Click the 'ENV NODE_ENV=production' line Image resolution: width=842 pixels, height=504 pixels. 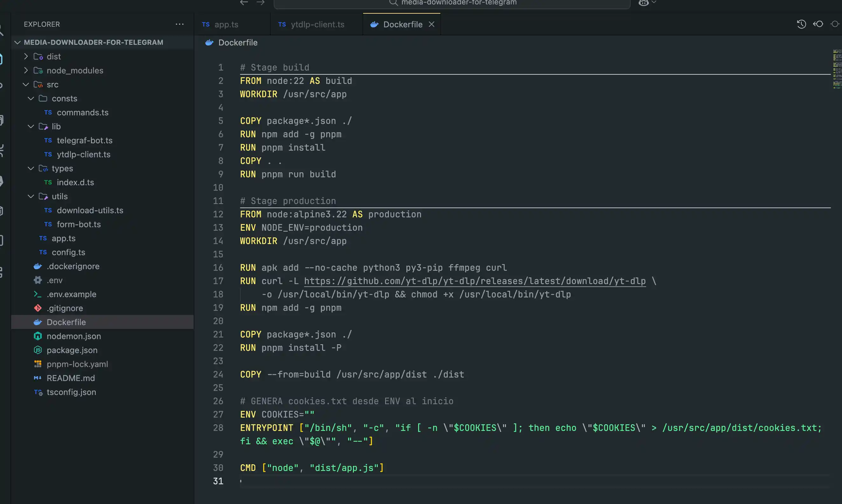point(301,228)
